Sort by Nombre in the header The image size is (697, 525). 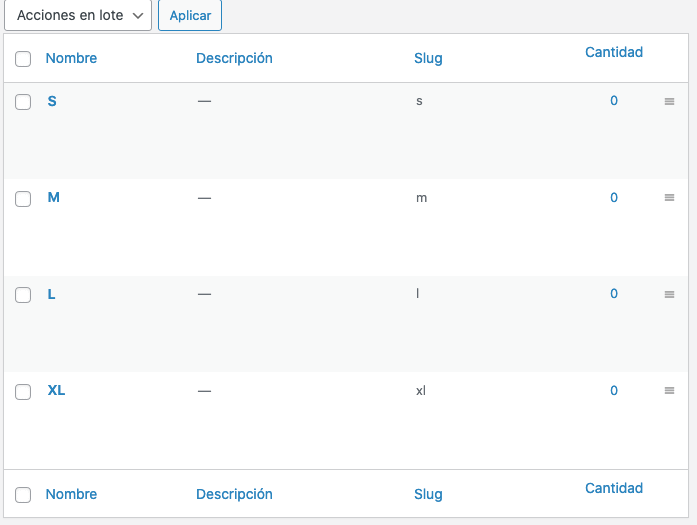[71, 58]
